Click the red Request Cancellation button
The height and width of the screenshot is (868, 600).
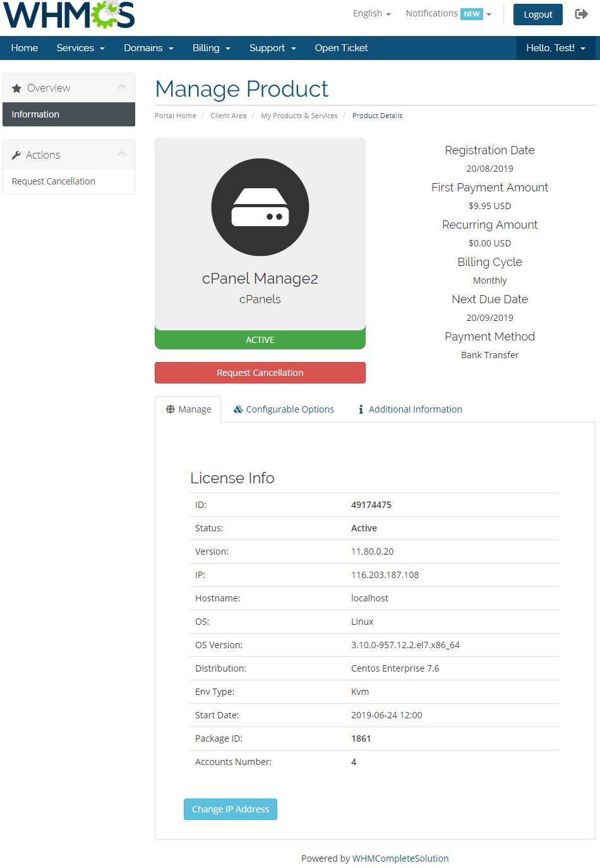click(260, 373)
